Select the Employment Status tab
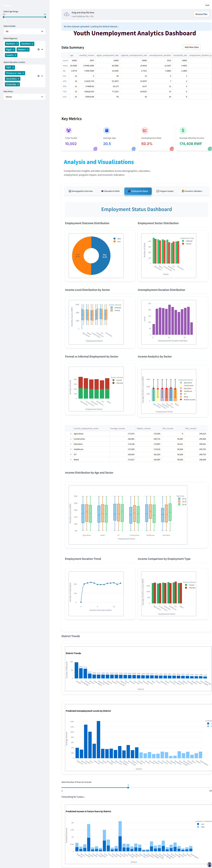 [138, 191]
